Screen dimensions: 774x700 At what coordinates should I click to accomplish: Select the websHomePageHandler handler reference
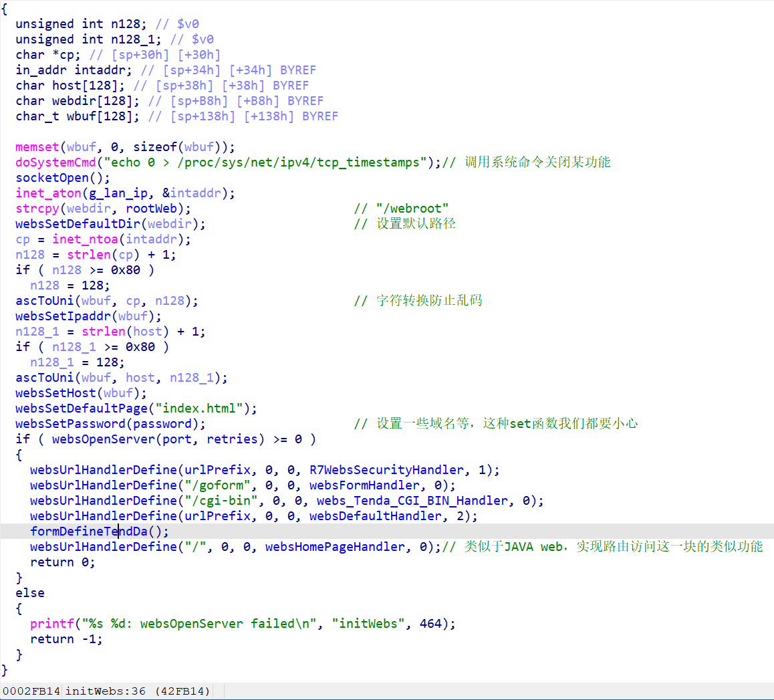tap(335, 547)
